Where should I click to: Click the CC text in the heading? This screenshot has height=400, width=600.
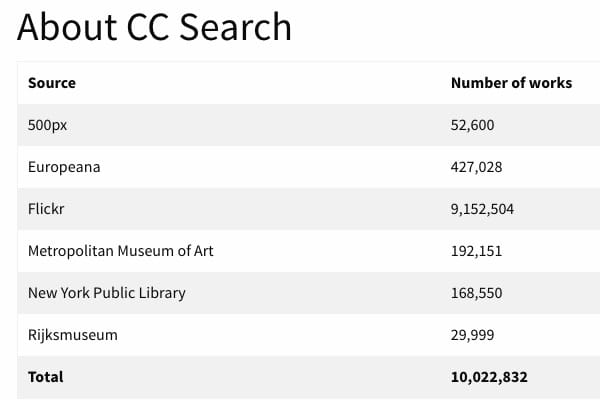[148, 27]
